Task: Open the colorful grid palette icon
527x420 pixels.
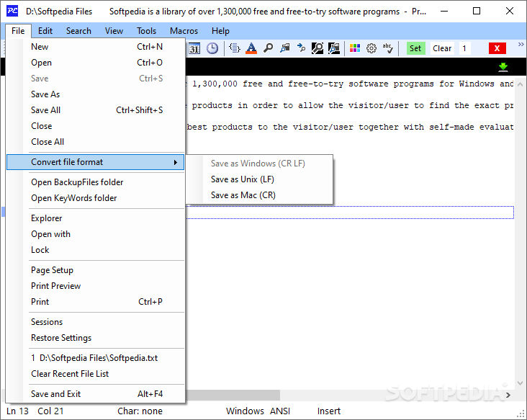Action: tap(355, 48)
